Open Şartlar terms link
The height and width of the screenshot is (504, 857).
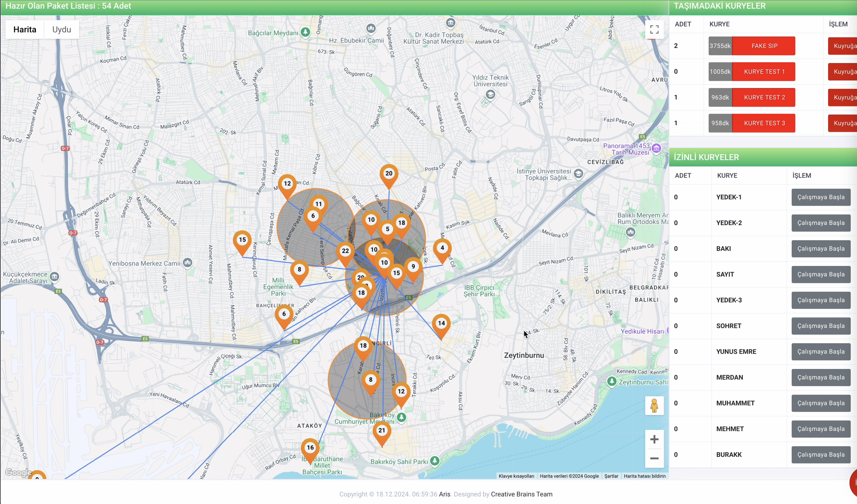point(611,476)
